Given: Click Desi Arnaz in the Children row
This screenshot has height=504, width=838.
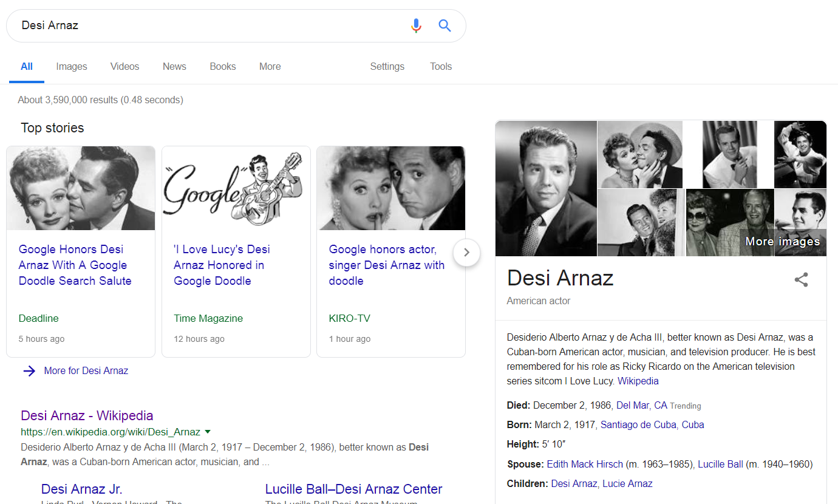Looking at the screenshot, I should [x=574, y=483].
